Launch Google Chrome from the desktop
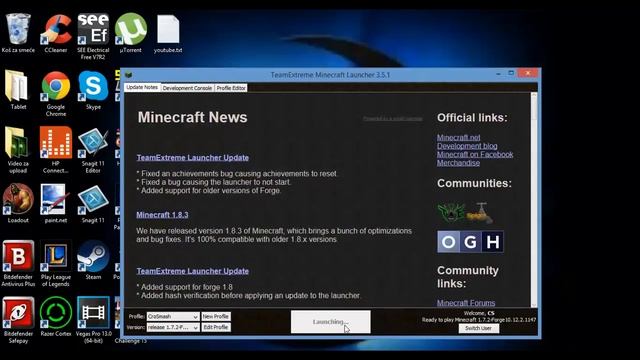Screen dimensions: 640x360 pyautogui.click(x=56, y=93)
